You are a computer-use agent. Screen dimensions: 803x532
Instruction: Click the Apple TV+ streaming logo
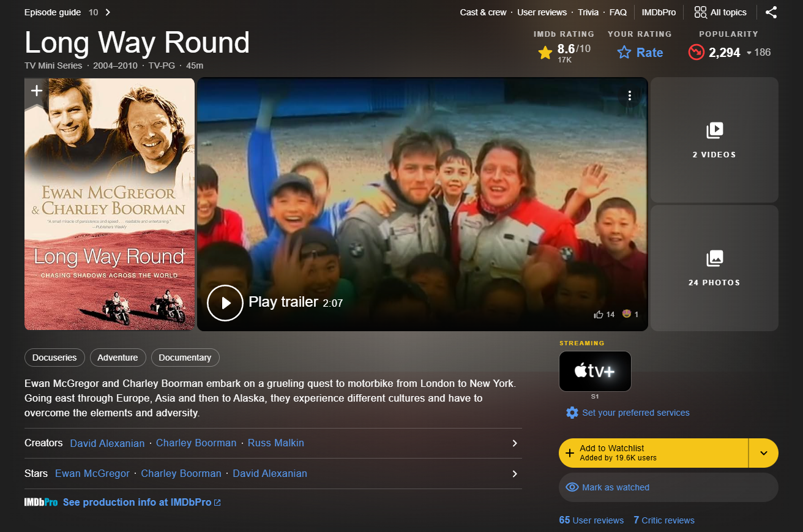pos(595,371)
